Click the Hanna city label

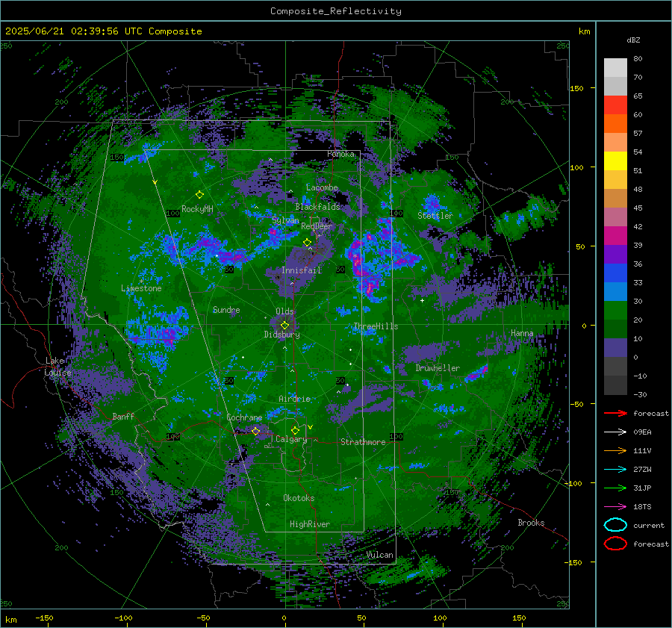[x=522, y=333]
